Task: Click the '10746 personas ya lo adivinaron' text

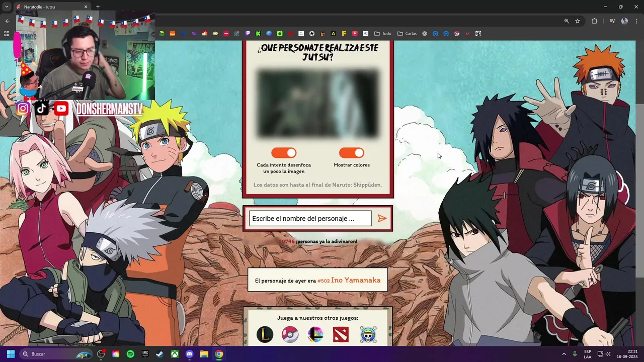Action: 318,241
